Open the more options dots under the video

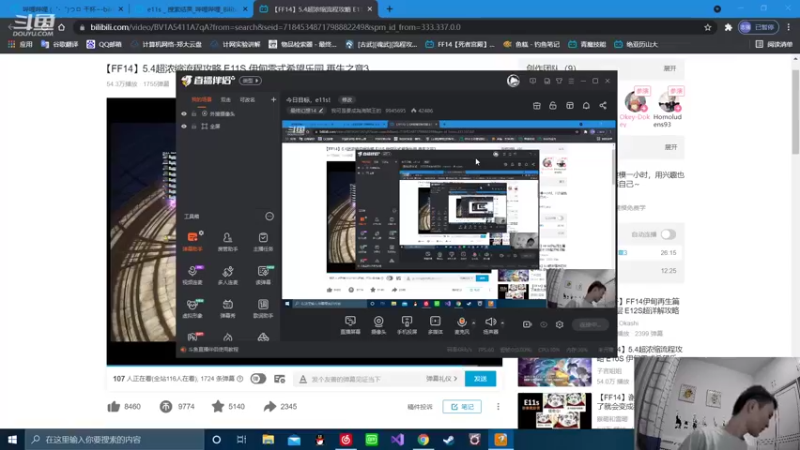[x=498, y=407]
